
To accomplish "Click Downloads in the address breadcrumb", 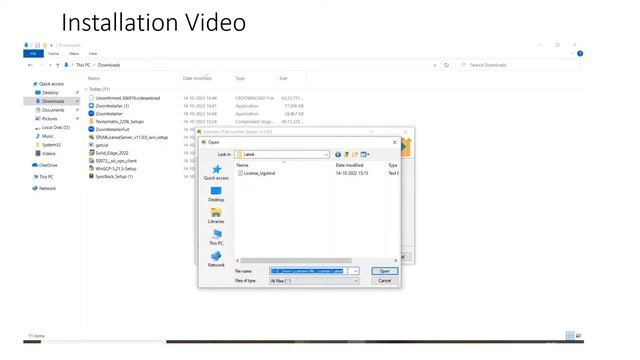I will [109, 65].
